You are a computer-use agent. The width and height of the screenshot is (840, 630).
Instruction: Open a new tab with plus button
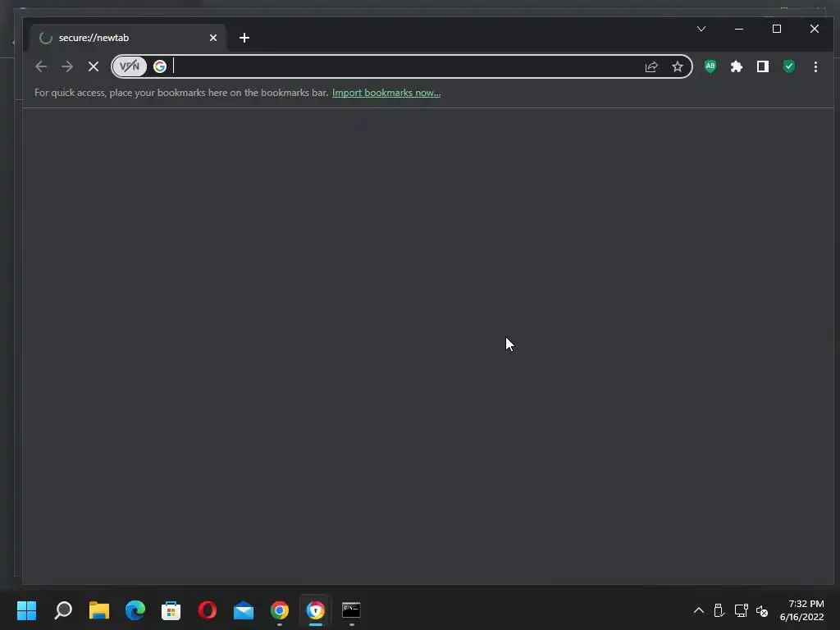(244, 38)
